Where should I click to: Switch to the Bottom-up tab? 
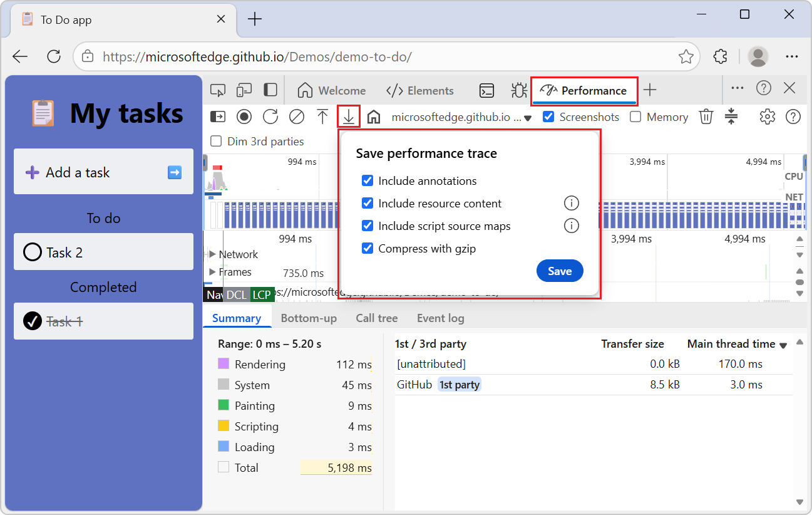[x=309, y=318]
